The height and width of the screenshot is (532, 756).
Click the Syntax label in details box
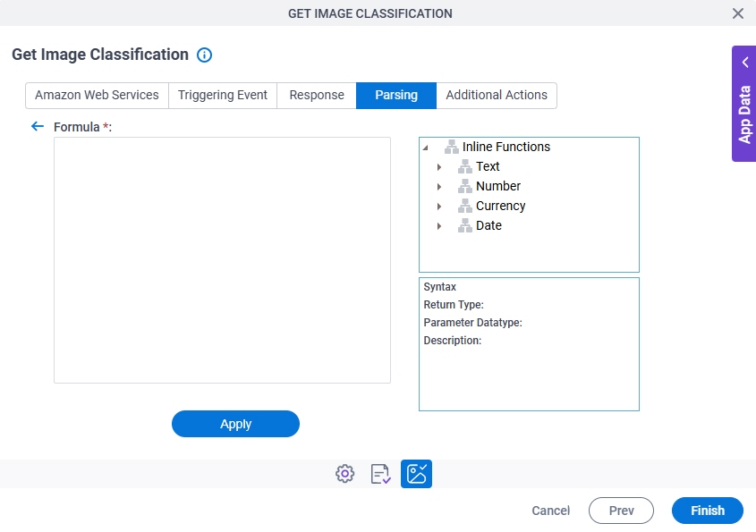439,287
